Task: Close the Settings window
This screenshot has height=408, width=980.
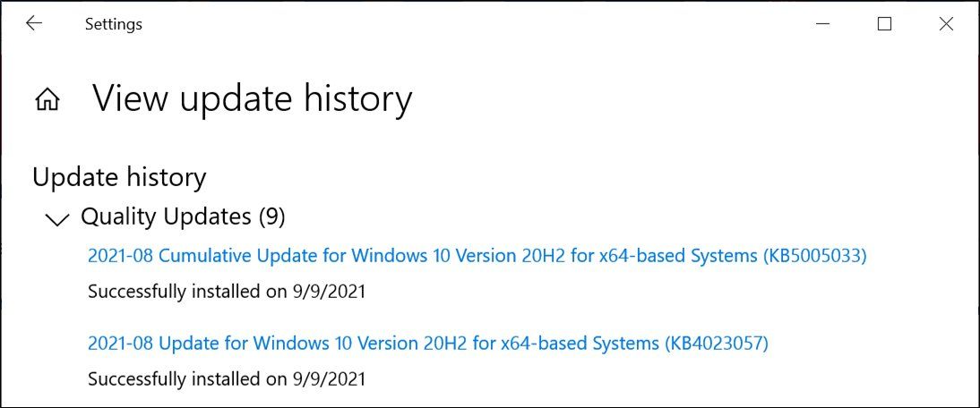Action: [946, 23]
